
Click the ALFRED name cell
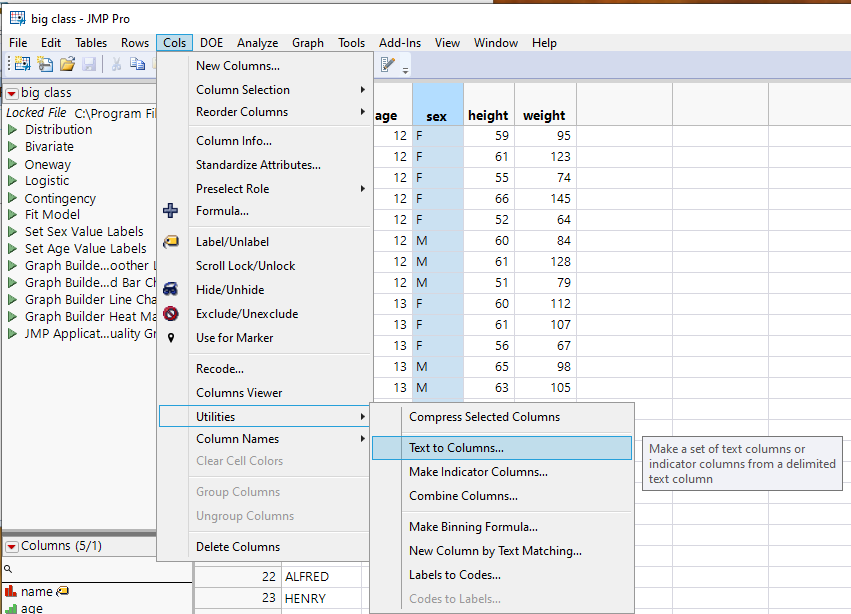(321, 577)
